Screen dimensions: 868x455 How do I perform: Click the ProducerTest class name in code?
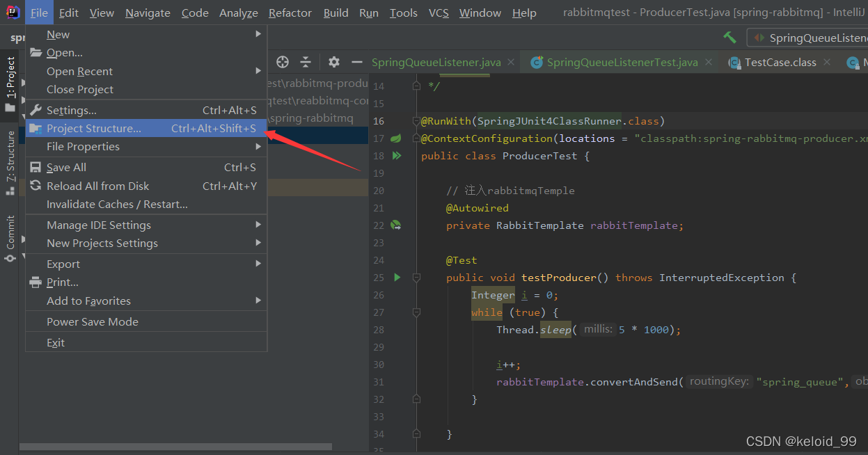[x=539, y=156]
